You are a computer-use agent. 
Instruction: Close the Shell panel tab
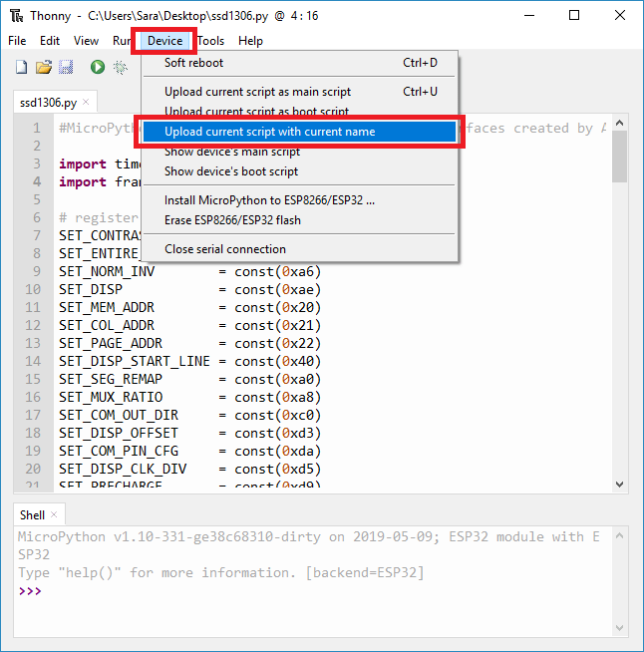click(55, 515)
